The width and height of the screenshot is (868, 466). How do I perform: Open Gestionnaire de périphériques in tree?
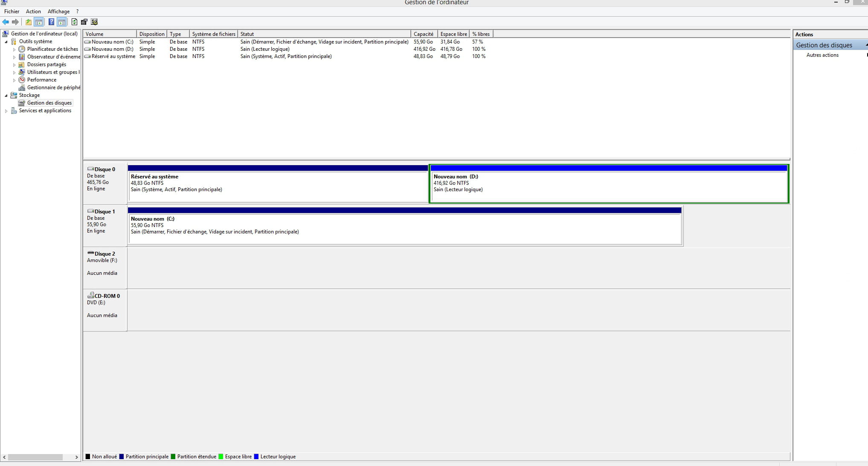coord(53,87)
